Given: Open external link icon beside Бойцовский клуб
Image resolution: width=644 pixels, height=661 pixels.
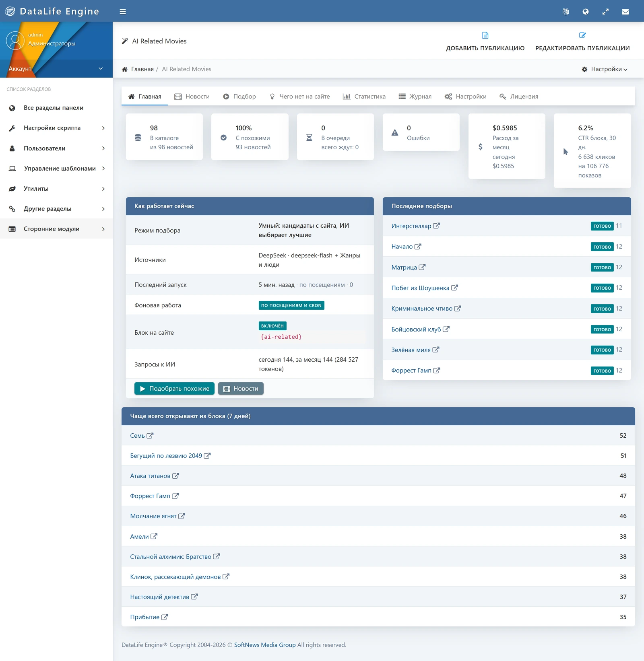Looking at the screenshot, I should tap(446, 329).
